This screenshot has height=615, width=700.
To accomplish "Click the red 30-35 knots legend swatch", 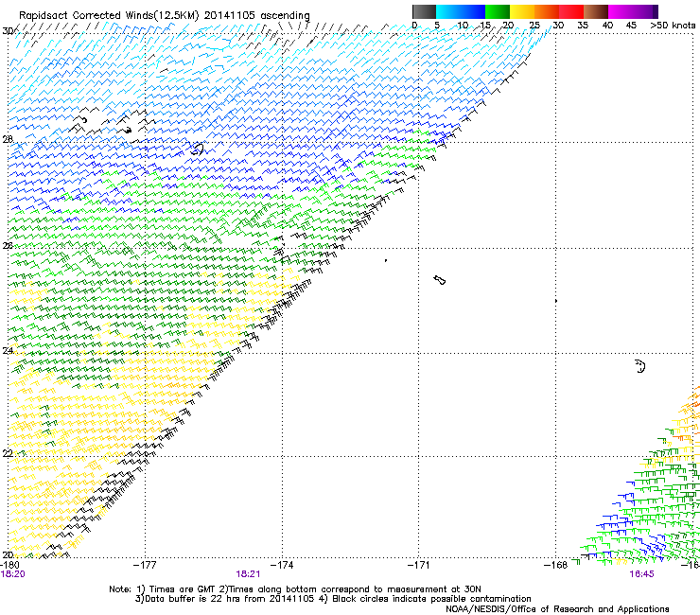I will (x=571, y=11).
